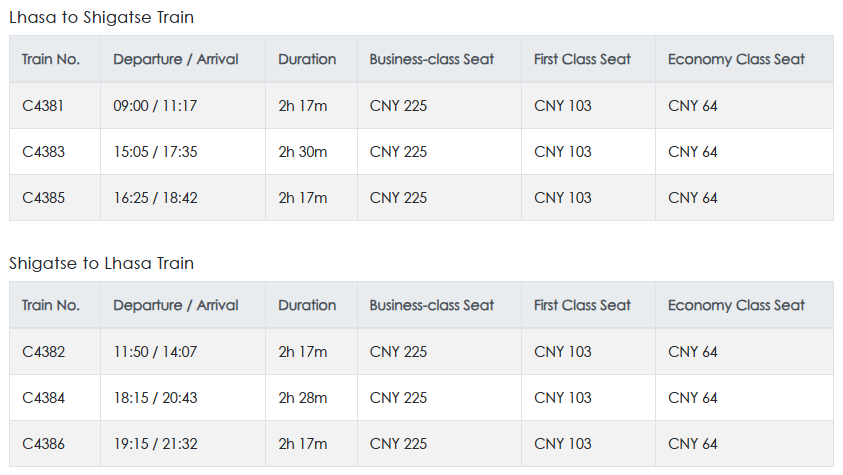Click the 19:15 / 21:32 schedule cell
The width and height of the screenshot is (843, 475).
coord(155,444)
